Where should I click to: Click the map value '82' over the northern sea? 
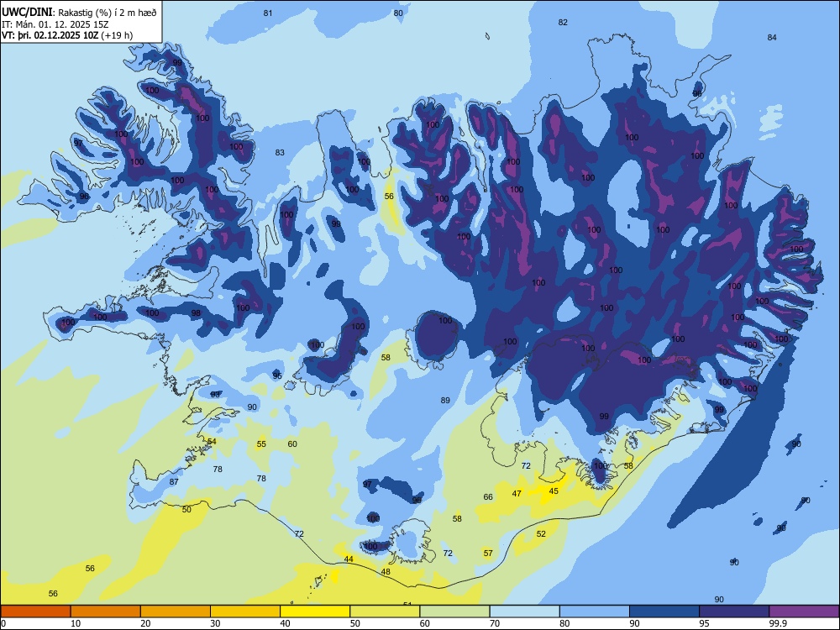coord(563,22)
